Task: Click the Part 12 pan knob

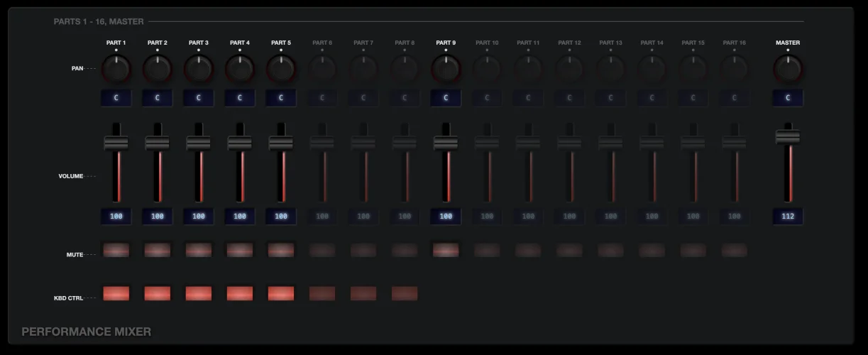Action: (569, 69)
